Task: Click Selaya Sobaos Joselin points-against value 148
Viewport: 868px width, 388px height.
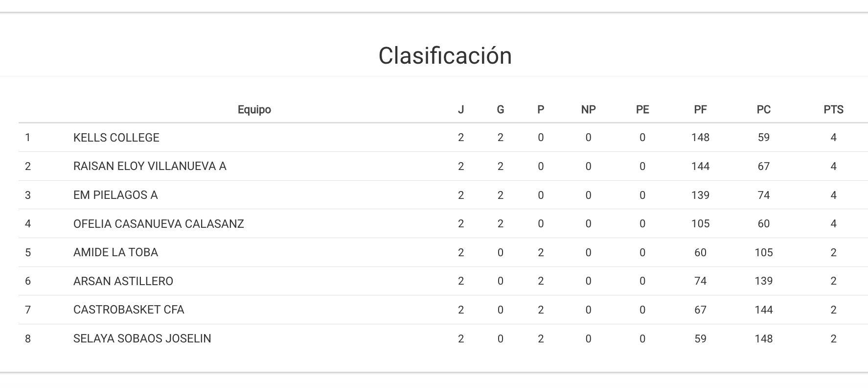Action: tap(763, 339)
